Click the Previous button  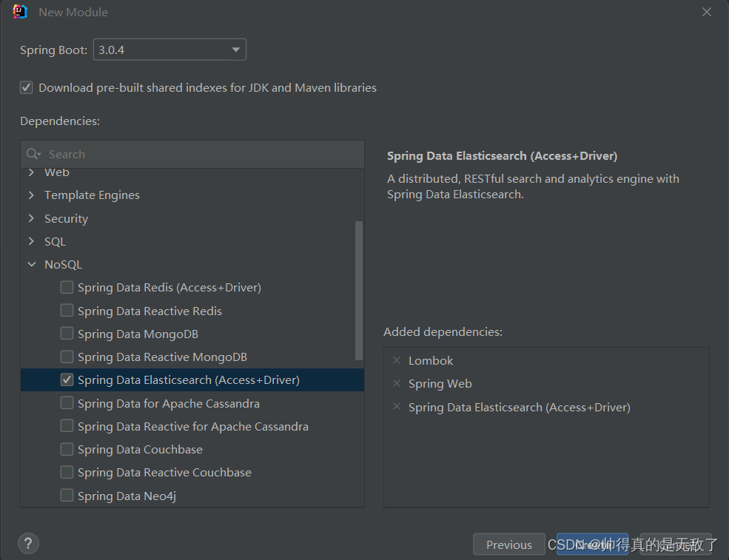(509, 544)
